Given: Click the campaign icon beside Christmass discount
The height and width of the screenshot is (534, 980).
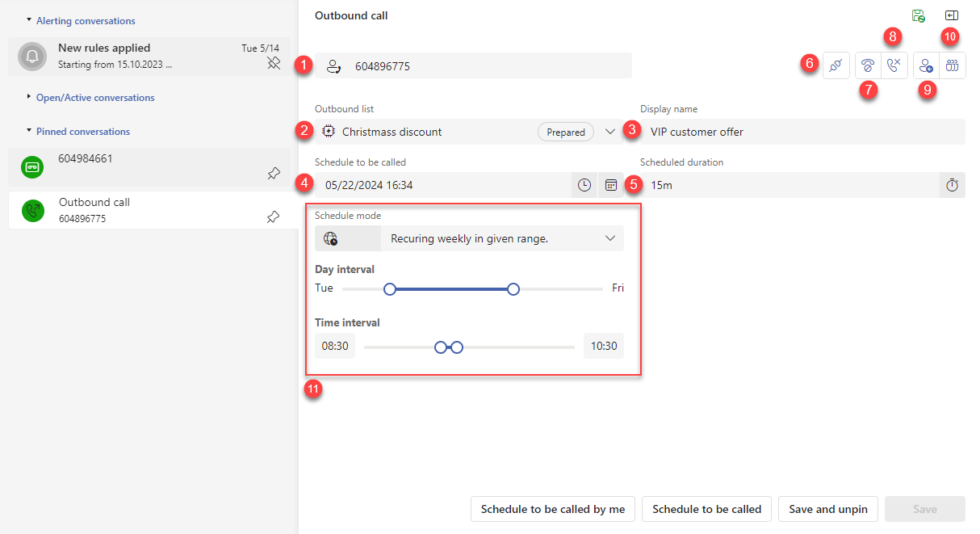Looking at the screenshot, I should tap(329, 131).
